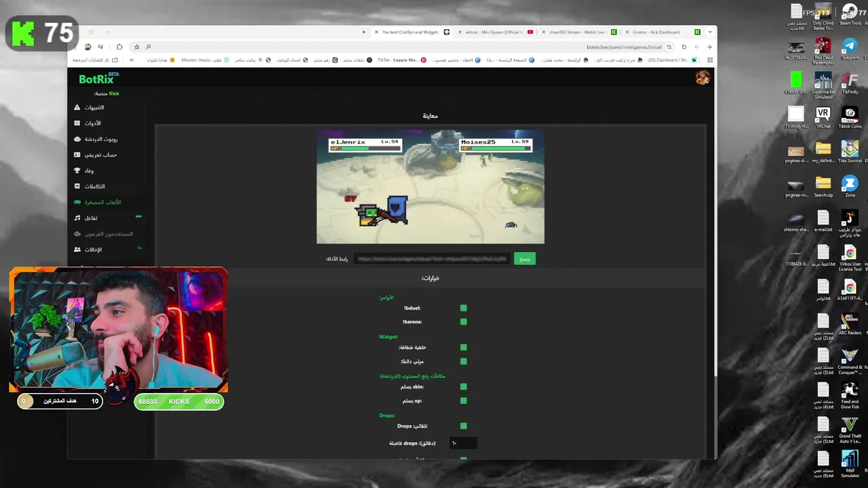The image size is (868, 488).
Task: Open the Tiktok Coins desktop icon
Action: (850, 118)
